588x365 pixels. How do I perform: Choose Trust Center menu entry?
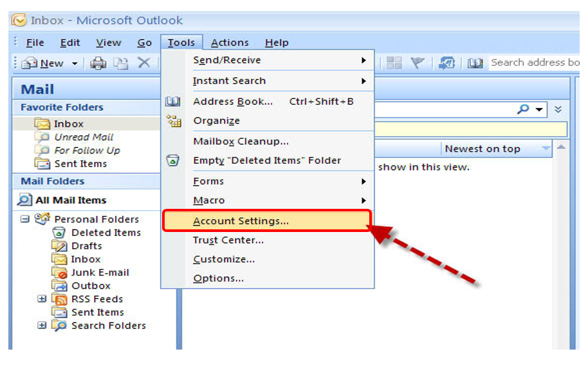(268, 240)
